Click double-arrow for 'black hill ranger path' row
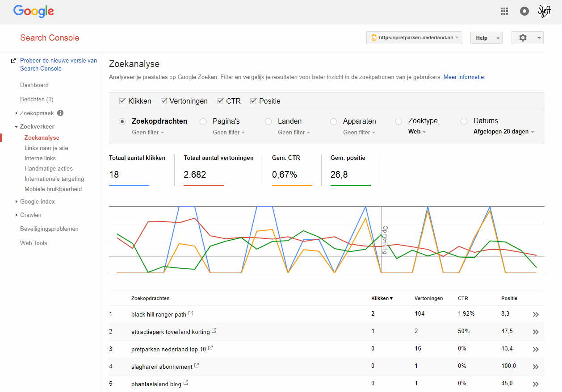 (536, 315)
